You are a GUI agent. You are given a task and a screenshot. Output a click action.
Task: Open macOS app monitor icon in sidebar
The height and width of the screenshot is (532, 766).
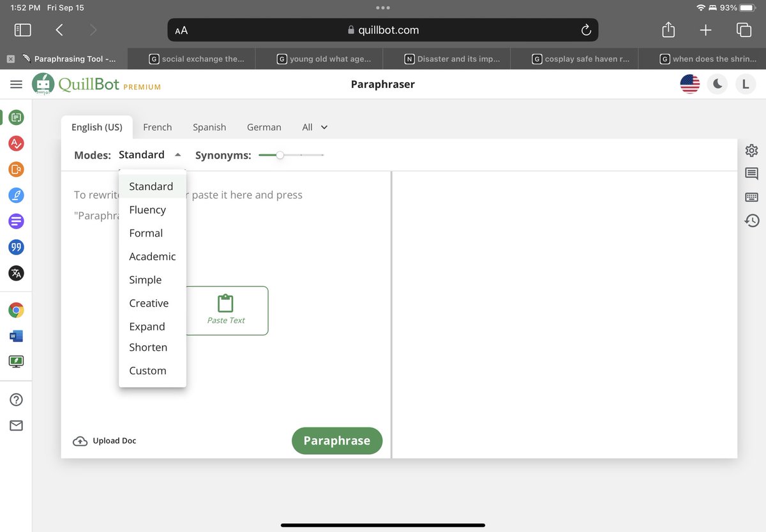(16, 362)
